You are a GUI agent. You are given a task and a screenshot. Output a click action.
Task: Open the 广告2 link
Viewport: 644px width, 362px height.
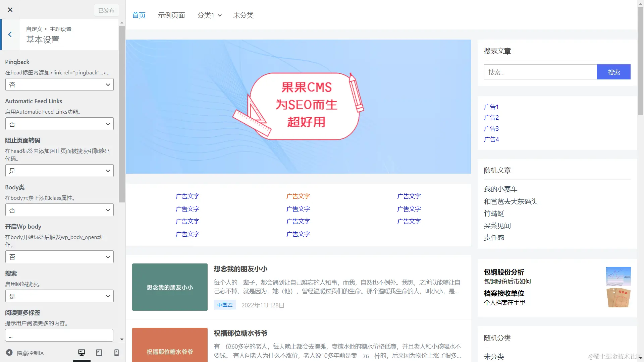[x=491, y=118]
